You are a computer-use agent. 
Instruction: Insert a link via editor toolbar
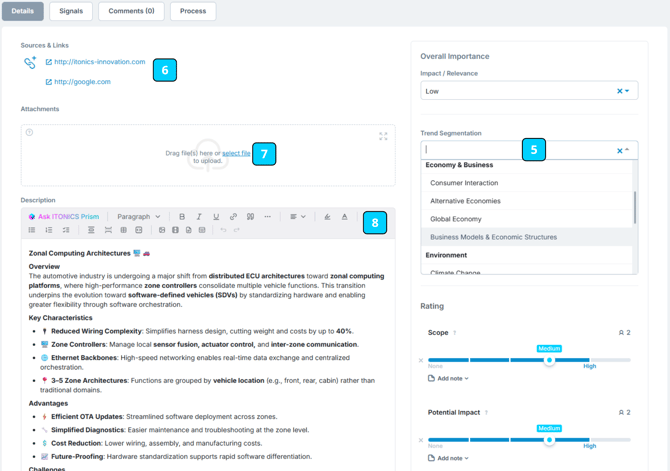233,217
